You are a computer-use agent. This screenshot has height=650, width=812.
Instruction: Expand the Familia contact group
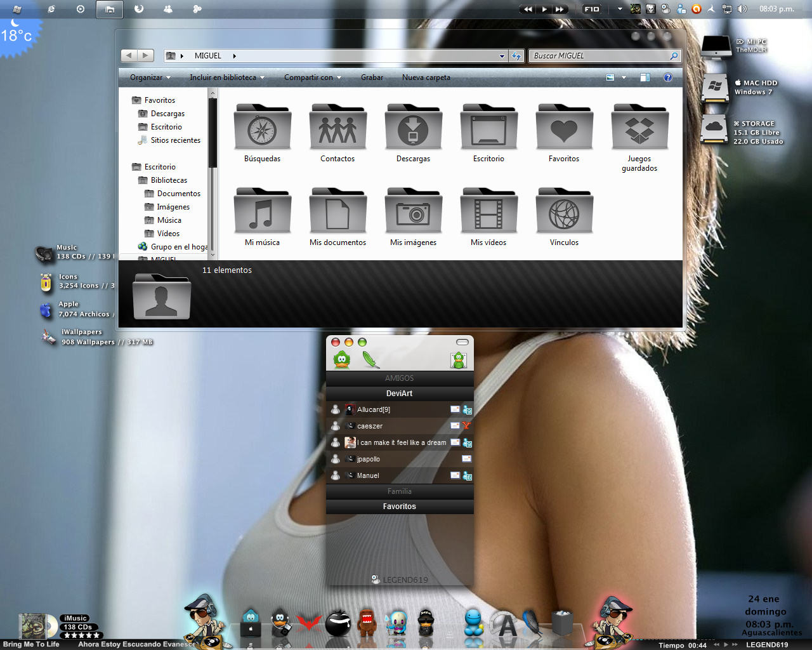click(x=400, y=491)
